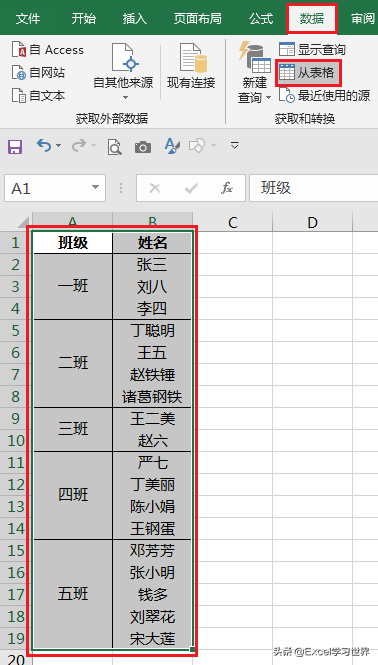Click 显示查询 button

click(312, 49)
